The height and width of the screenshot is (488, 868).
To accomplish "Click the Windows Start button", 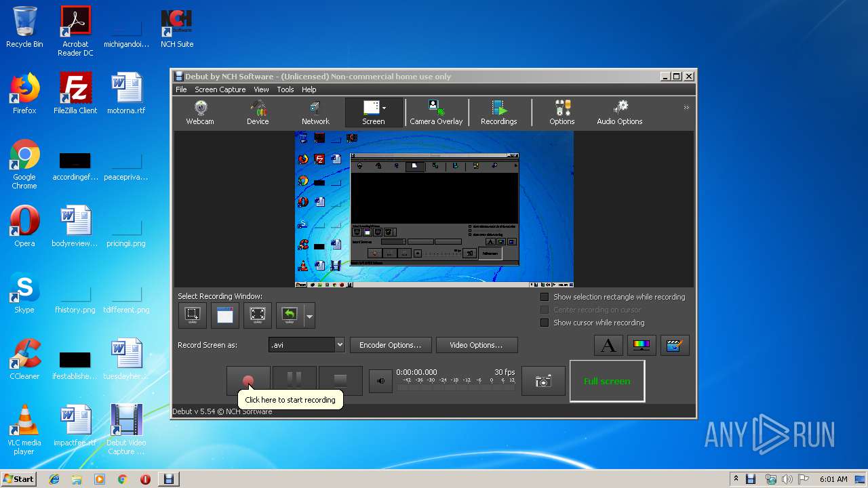I will click(19, 479).
